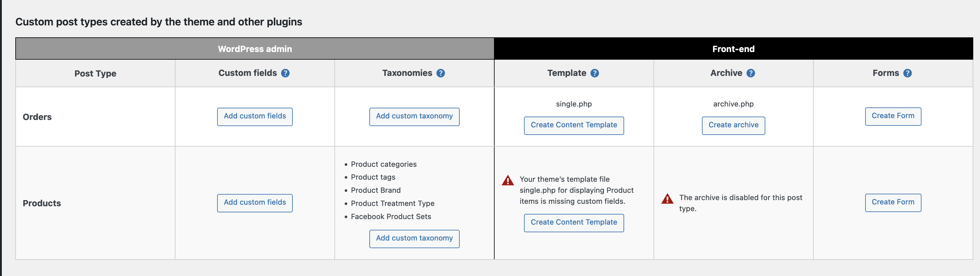
Task: Click the red warning icon beside template message
Action: (x=508, y=180)
